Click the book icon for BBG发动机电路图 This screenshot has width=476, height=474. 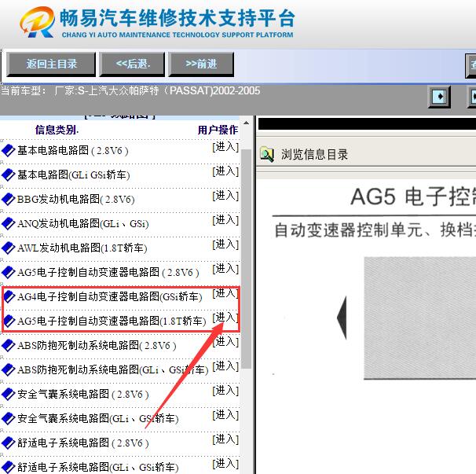coord(8,199)
